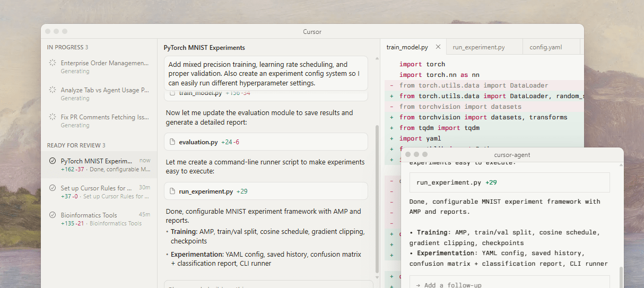Click checkmark icon beside Bioinformatics Tools
Image resolution: width=644 pixels, height=288 pixels.
coord(53,215)
